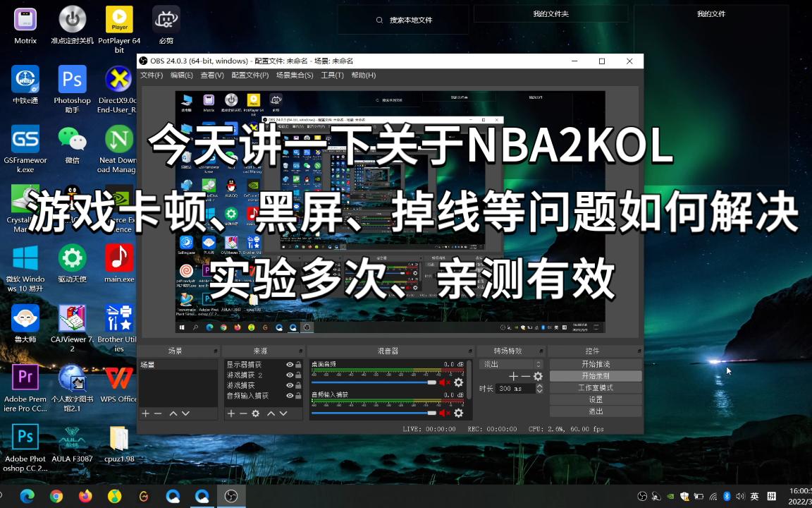Open source properties gear in the 来源 panel
The height and width of the screenshot is (508, 812).
255,413
